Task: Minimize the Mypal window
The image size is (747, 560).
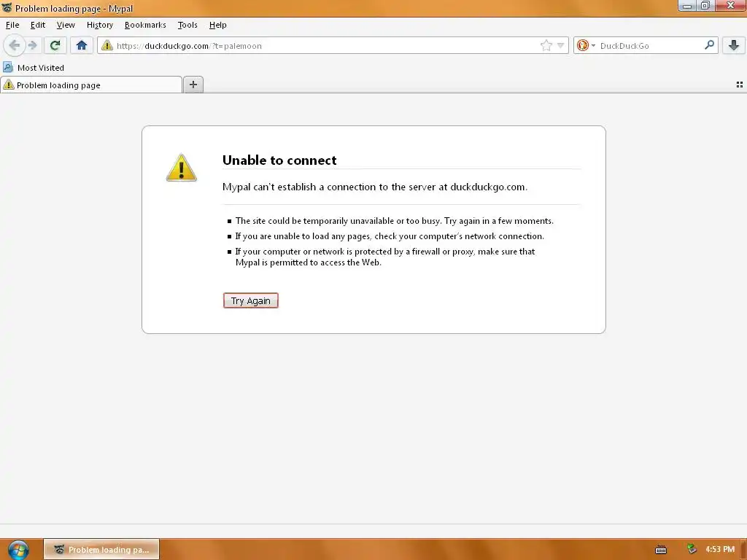Action: [x=686, y=6]
